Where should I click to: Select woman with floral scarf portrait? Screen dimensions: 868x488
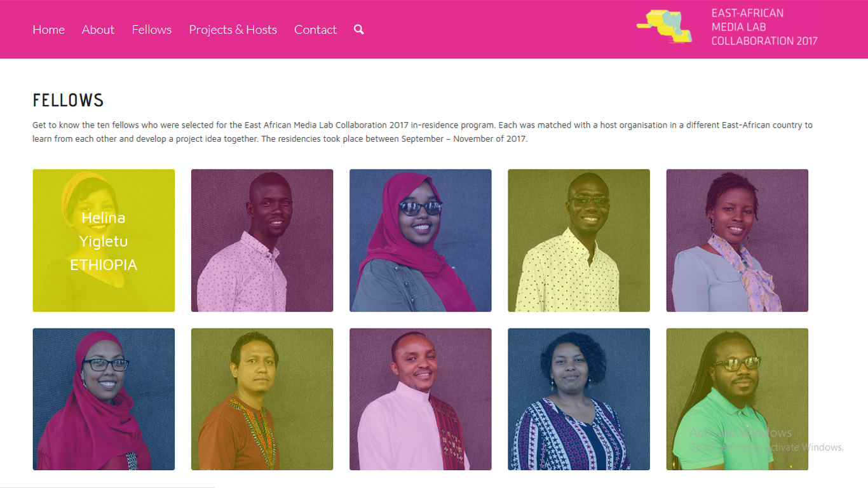pyautogui.click(x=737, y=240)
